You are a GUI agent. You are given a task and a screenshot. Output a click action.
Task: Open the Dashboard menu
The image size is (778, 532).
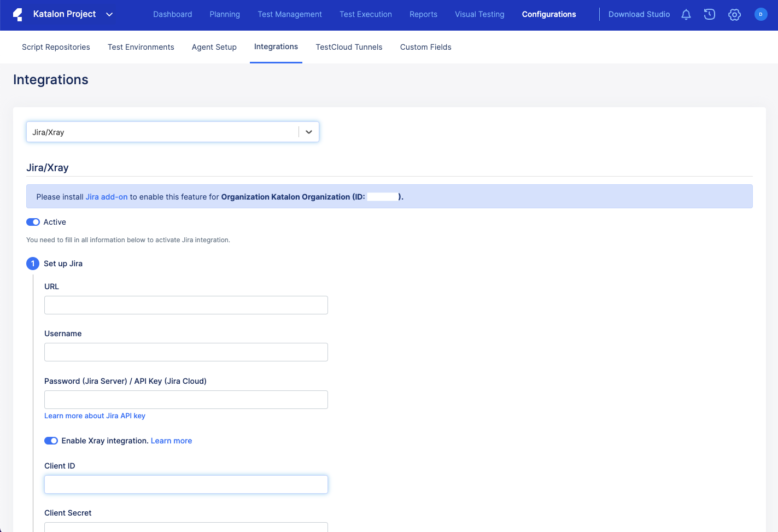click(x=173, y=14)
